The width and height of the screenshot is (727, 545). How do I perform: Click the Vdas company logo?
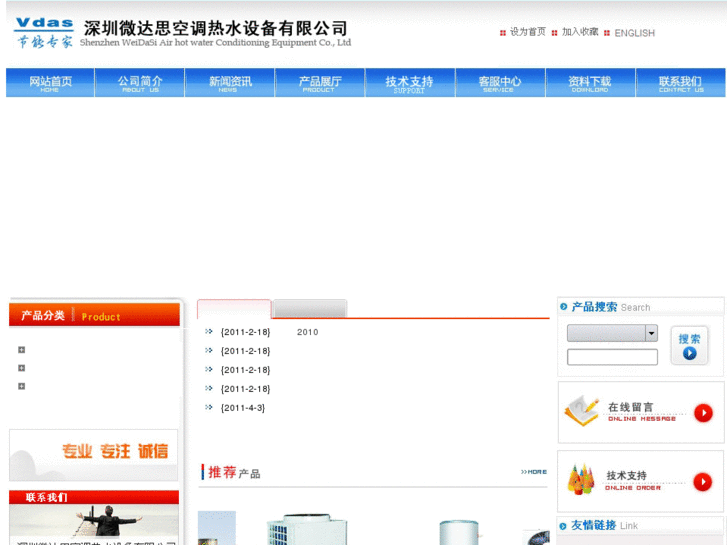coord(44,32)
